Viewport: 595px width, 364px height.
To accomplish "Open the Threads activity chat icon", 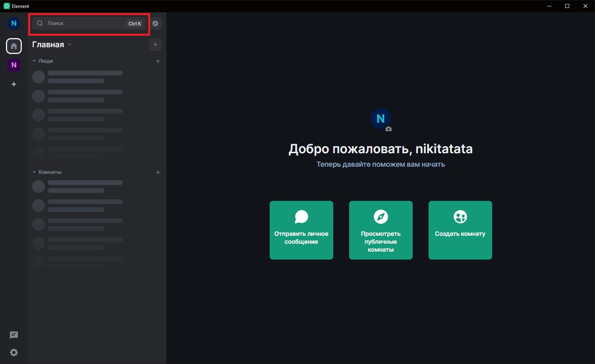I will pos(14,335).
